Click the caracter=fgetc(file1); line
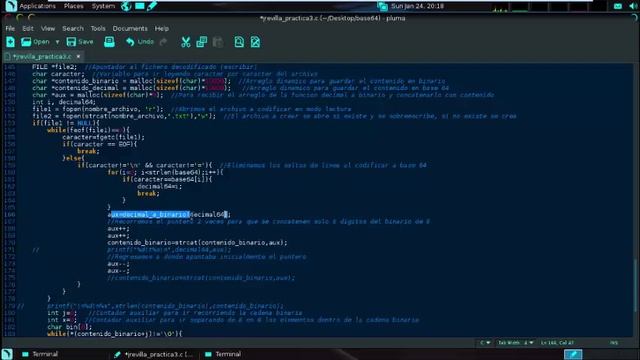The image size is (640, 360). coord(103,137)
